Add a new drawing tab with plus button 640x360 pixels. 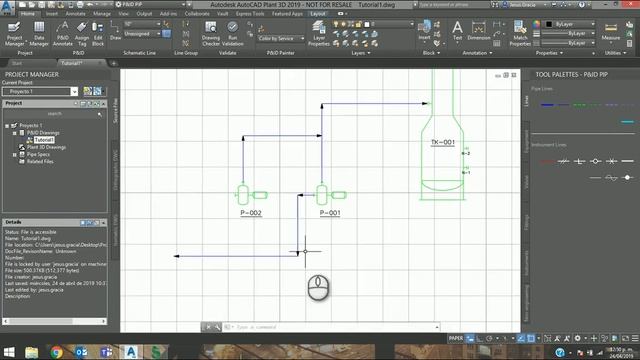tap(113, 63)
